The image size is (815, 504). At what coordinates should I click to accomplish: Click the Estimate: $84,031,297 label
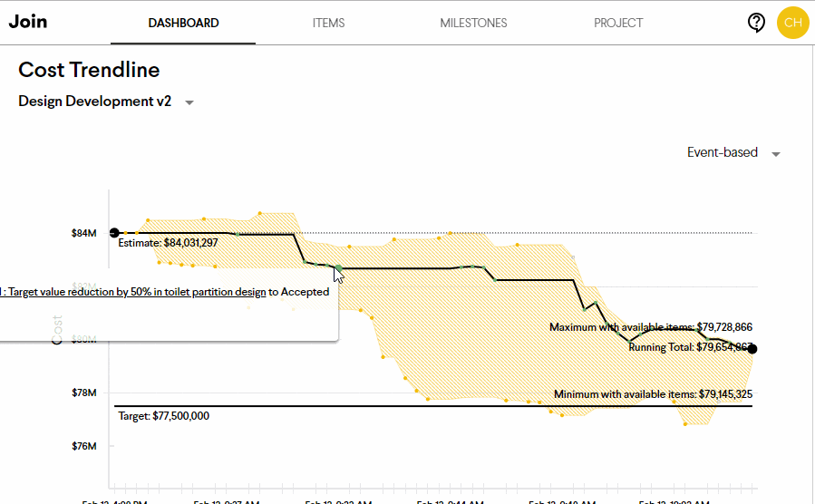pyautogui.click(x=169, y=243)
